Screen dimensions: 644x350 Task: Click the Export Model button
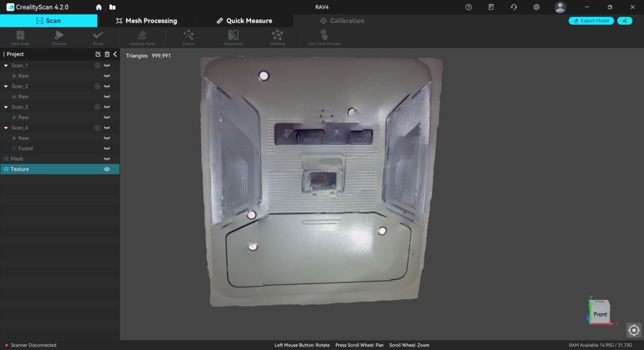pos(591,21)
